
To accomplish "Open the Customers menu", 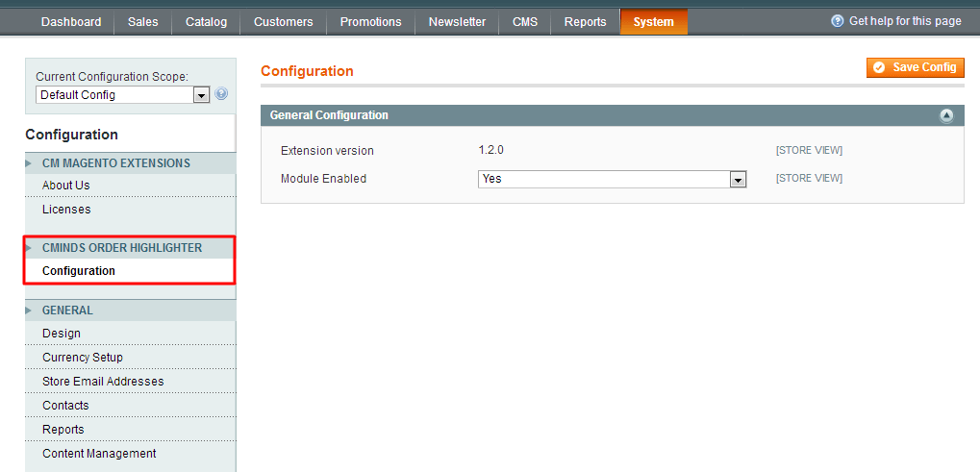I will point(283,22).
